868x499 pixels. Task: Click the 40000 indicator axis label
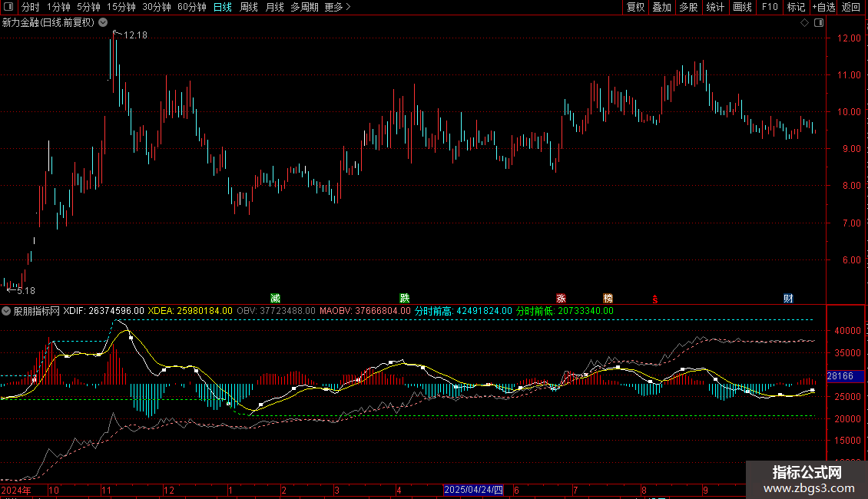tap(847, 331)
